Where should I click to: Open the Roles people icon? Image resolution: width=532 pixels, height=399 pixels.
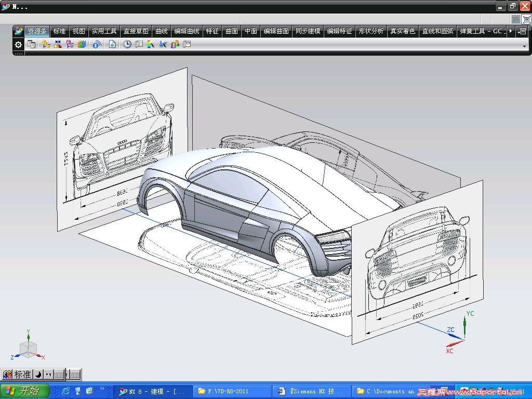pyautogui.click(x=175, y=44)
